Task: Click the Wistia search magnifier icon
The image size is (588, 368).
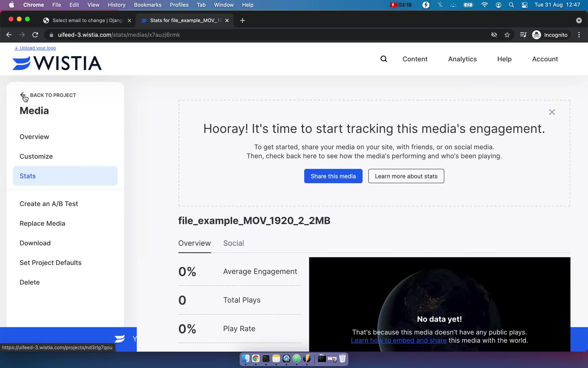Action: click(384, 59)
